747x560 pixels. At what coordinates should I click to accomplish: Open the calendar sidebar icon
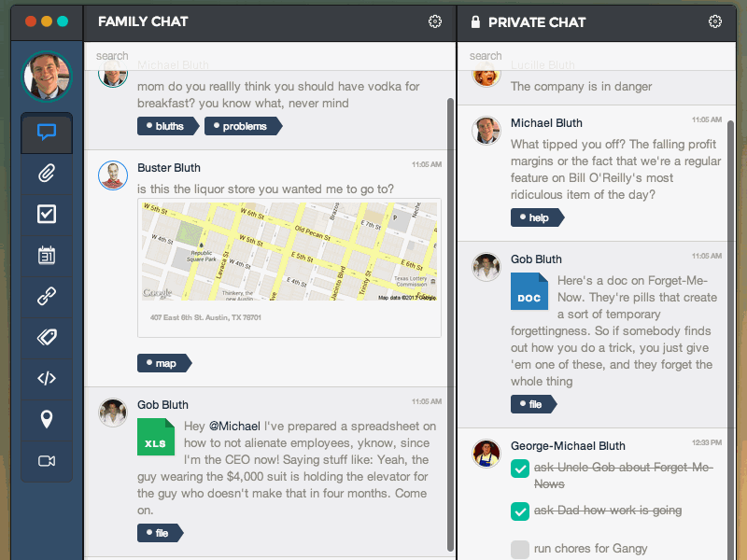point(47,256)
